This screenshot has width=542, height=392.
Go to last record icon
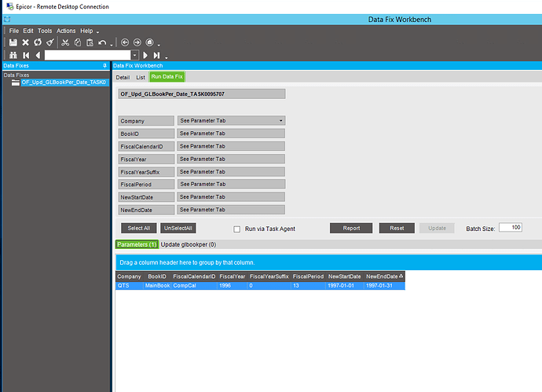point(156,55)
